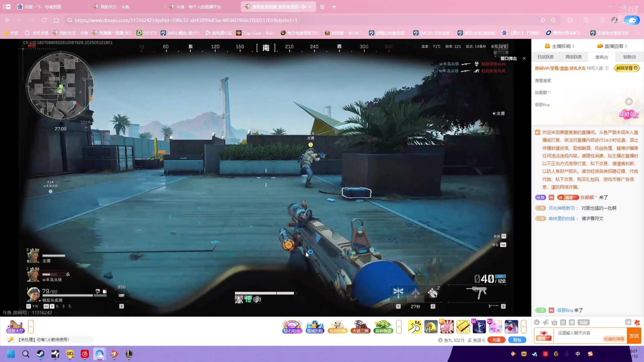Expand 主播投稿 streamer submissions

(560, 46)
